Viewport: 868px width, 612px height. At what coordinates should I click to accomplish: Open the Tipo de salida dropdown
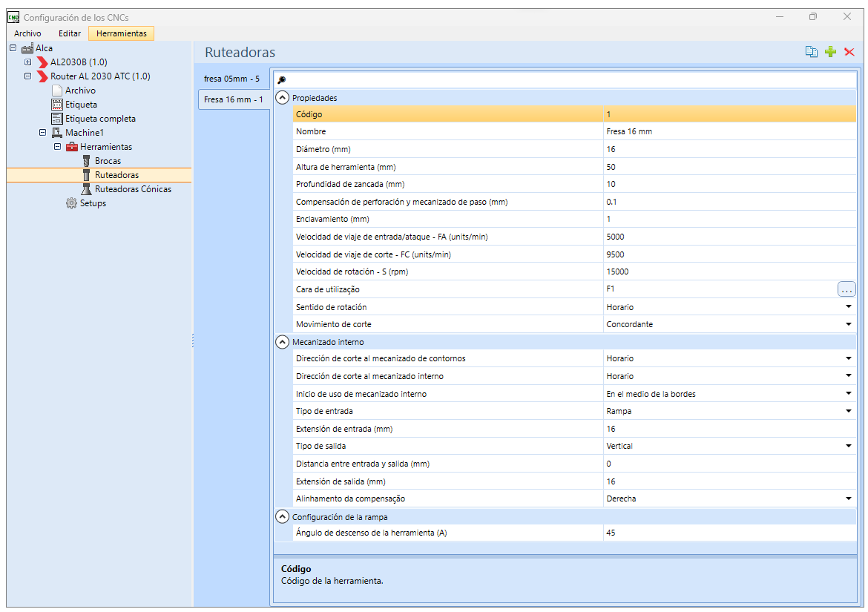click(x=848, y=446)
